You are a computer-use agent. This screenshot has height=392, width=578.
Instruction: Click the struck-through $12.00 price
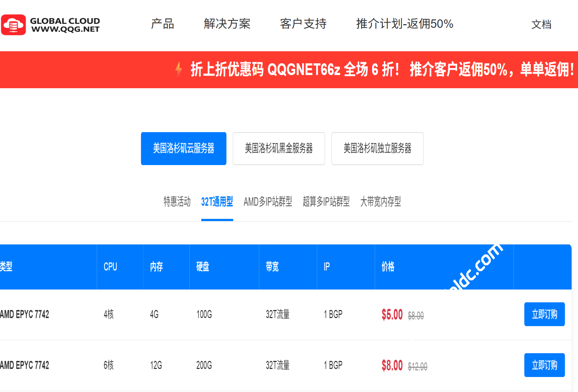tap(418, 367)
